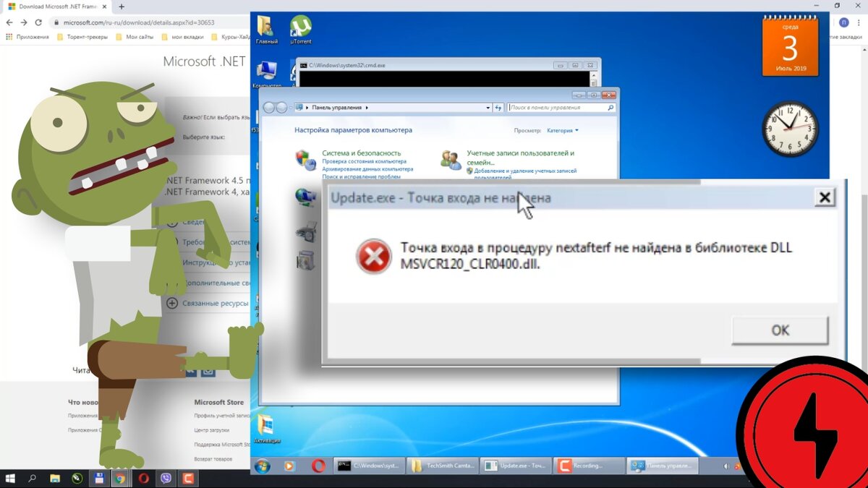Image resolution: width=868 pixels, height=488 pixels.
Task: Expand the Control Panel address bar dropdown
Action: (x=488, y=108)
